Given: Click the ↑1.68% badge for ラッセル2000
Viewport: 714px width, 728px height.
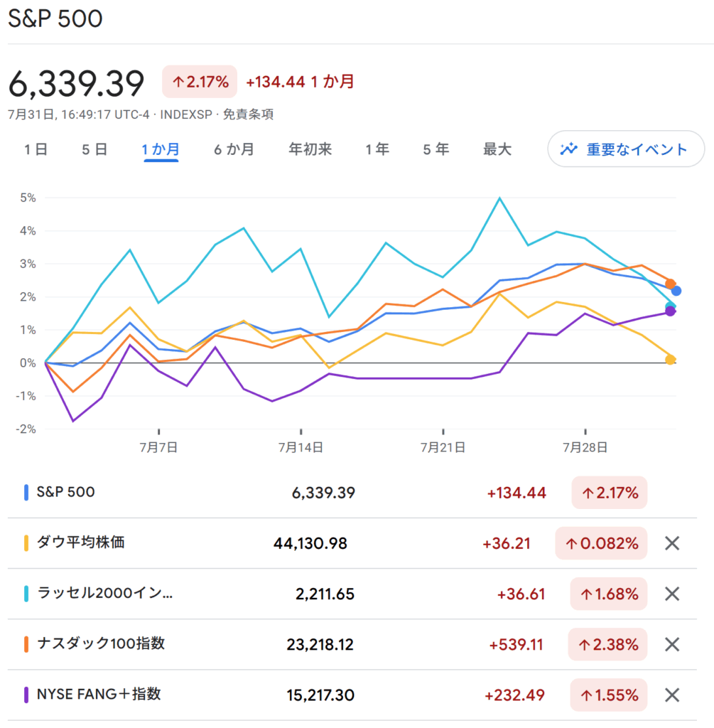Looking at the screenshot, I should tap(609, 594).
